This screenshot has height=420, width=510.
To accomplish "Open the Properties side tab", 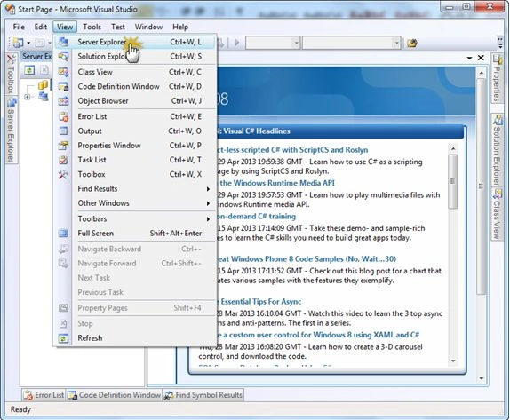I will (497, 78).
